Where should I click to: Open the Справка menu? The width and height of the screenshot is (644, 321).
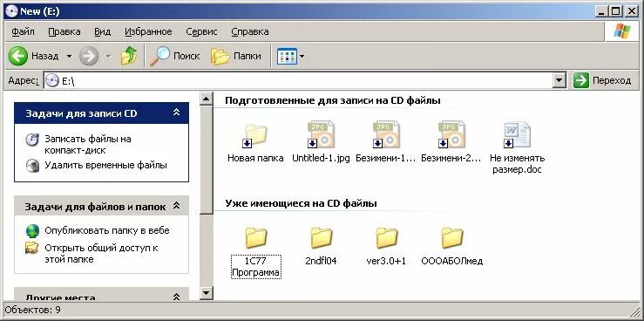coord(250,31)
